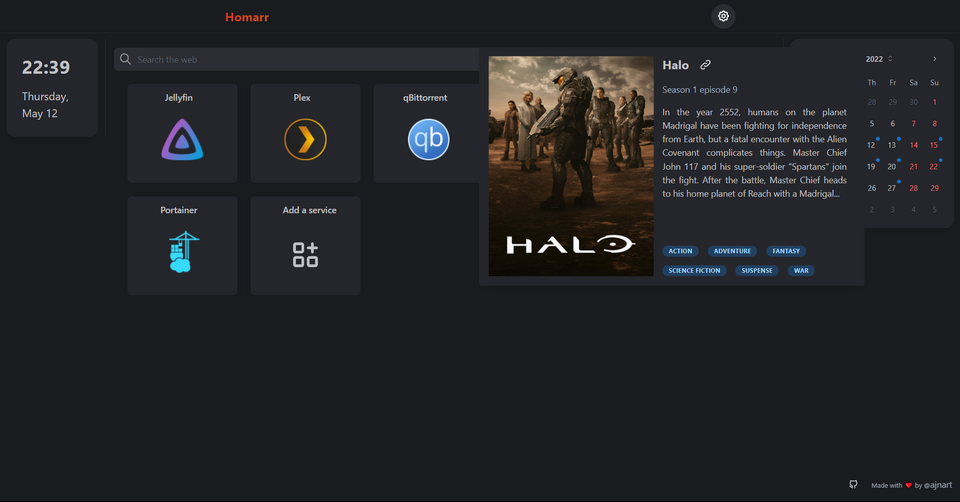Select May 13 in the calendar

point(892,145)
